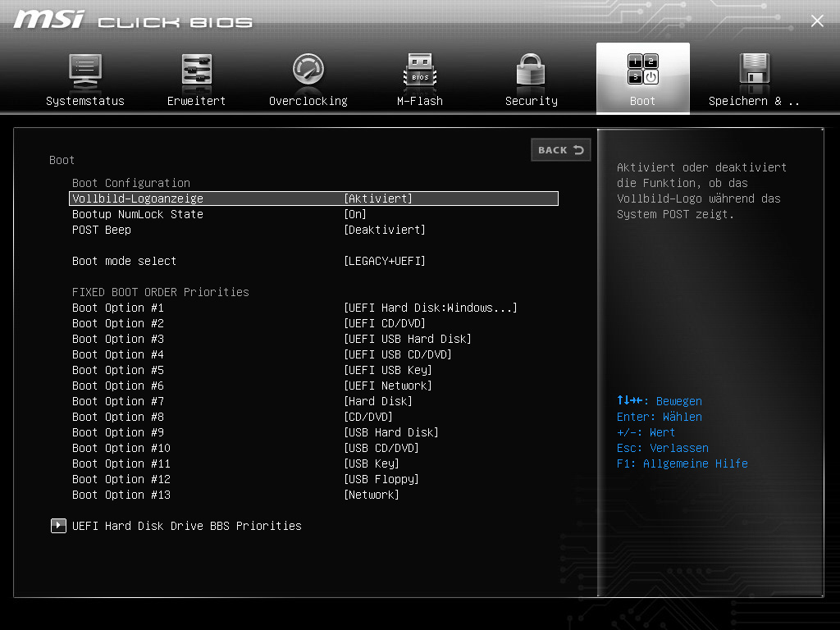Viewport: 840px width, 630px height.
Task: Select the Boot Option #7 label
Action: tap(118, 400)
